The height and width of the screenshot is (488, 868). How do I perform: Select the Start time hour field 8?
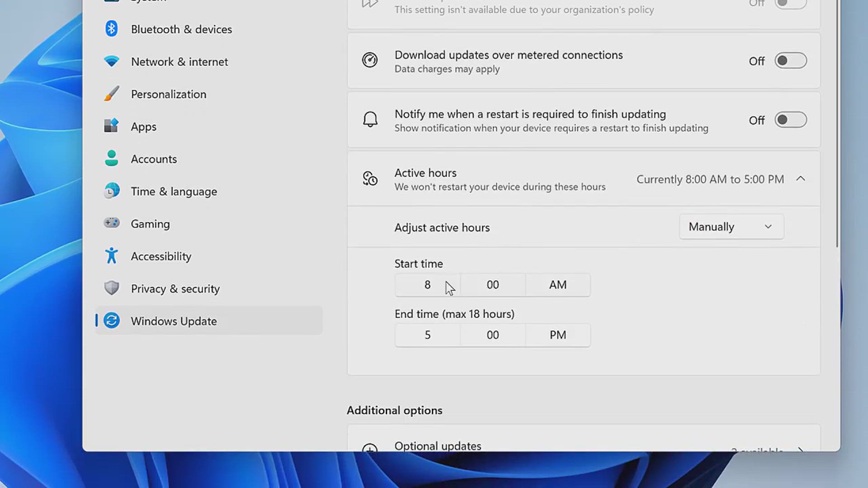[427, 285]
